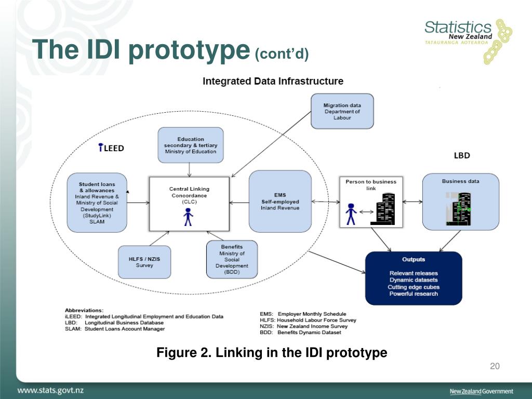Click the 'BDD: Benefits Dynamic Dataset' line
Screen dimensions: 532x399
(300, 332)
